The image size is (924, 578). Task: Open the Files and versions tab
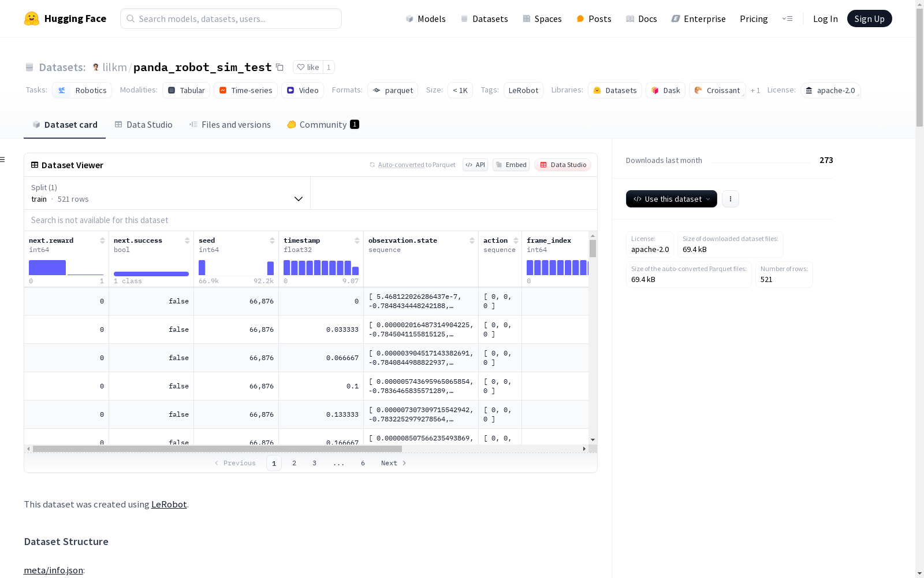click(230, 124)
